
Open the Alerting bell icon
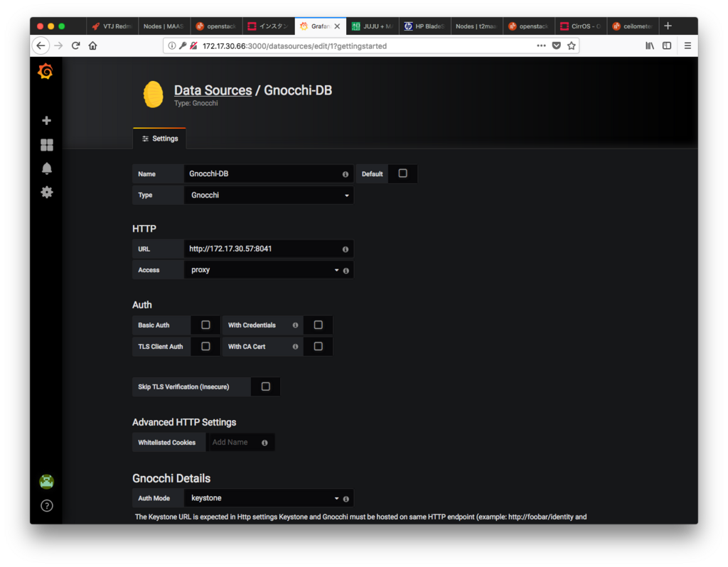[46, 168]
